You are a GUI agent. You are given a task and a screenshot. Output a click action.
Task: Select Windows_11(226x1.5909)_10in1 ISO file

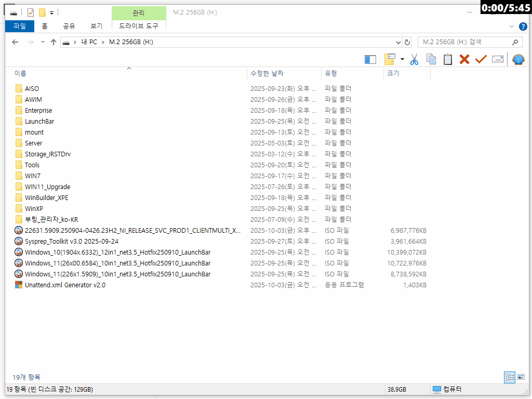(118, 274)
